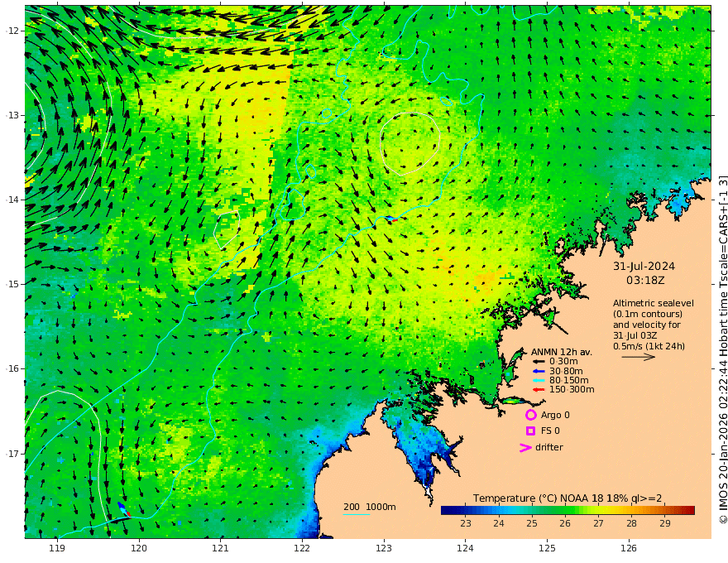The height and width of the screenshot is (563, 728).
Task: Click the longitude 126 axis label
Action: click(x=629, y=549)
